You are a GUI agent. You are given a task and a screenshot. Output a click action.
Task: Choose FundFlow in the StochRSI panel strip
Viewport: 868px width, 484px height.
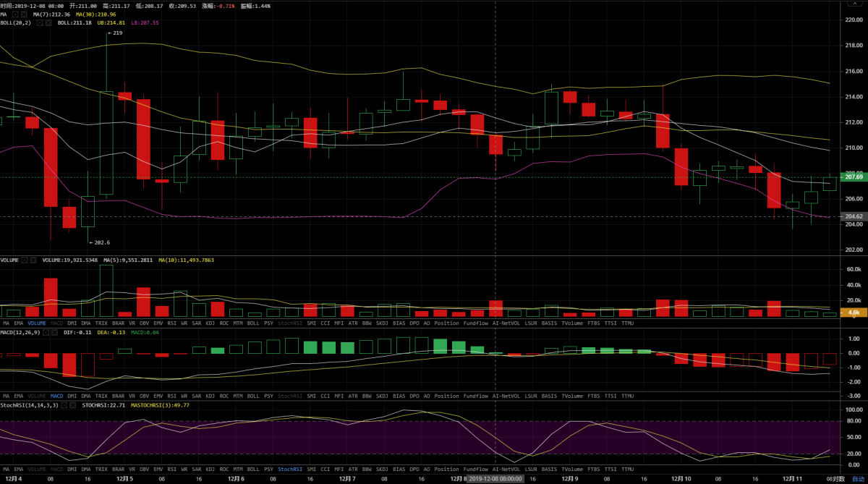(x=475, y=469)
